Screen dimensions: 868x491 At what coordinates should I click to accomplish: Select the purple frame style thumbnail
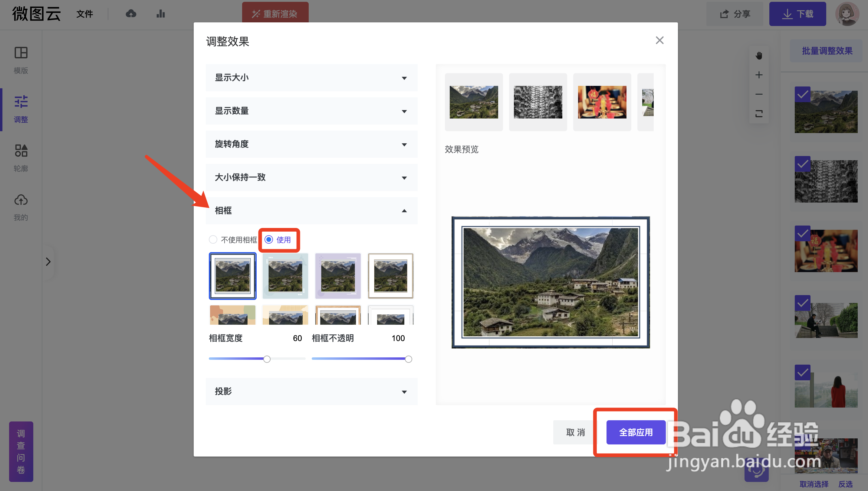coord(337,276)
